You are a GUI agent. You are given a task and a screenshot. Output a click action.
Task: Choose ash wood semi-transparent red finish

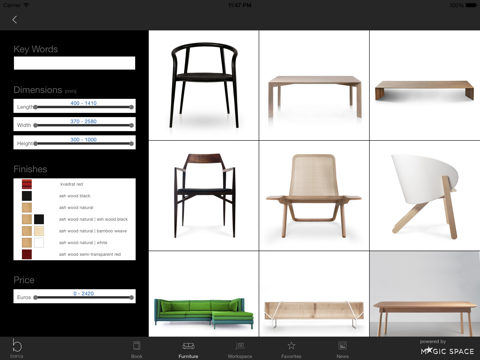pos(74,254)
